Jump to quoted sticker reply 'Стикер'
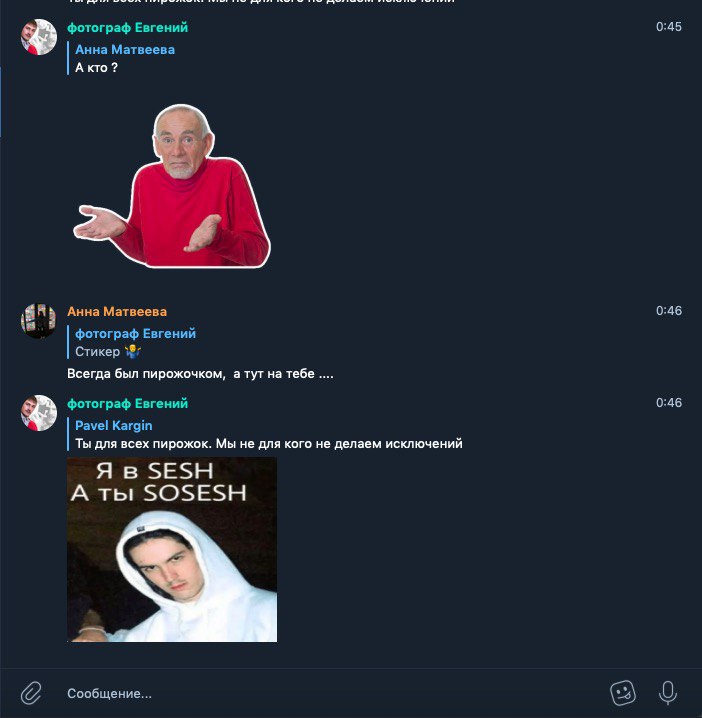The height and width of the screenshot is (718, 702). click(x=132, y=343)
